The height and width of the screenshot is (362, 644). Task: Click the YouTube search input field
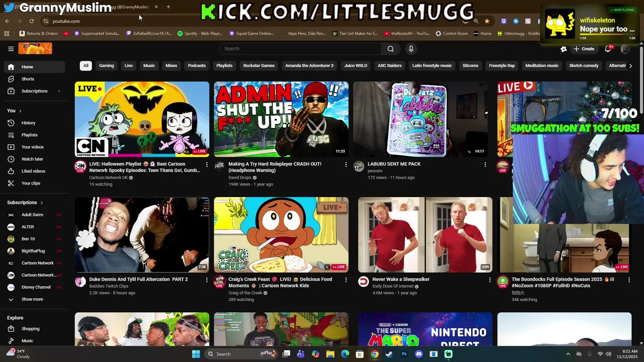(300, 49)
